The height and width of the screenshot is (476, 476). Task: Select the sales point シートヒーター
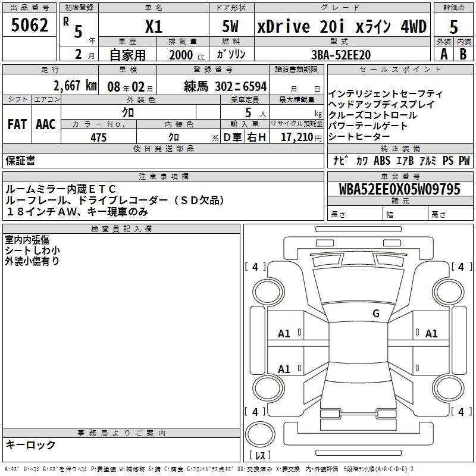pos(359,137)
